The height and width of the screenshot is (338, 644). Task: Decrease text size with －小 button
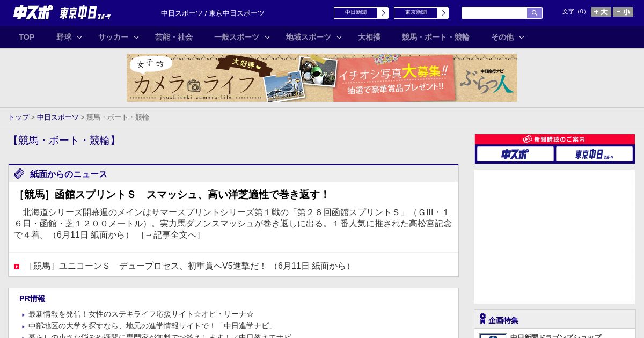(623, 12)
